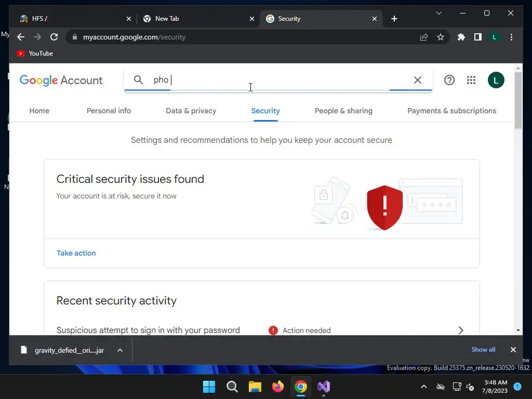Open a new browser tab with plus

[x=394, y=19]
